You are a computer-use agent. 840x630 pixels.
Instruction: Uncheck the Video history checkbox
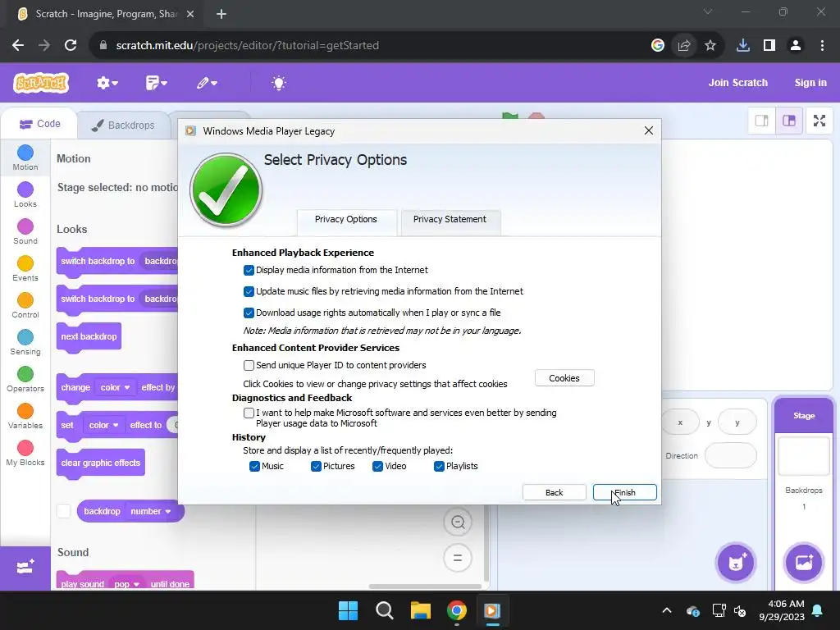[377, 466]
